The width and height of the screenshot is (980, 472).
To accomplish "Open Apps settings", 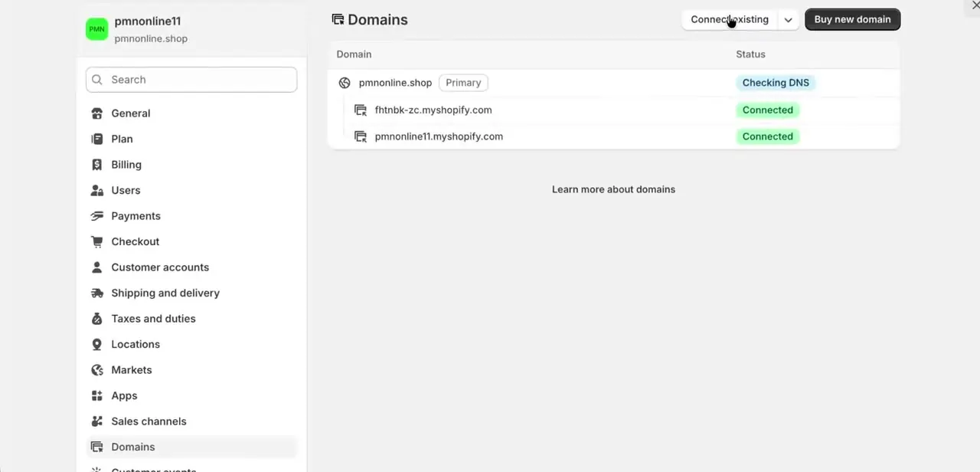I will coord(124,395).
